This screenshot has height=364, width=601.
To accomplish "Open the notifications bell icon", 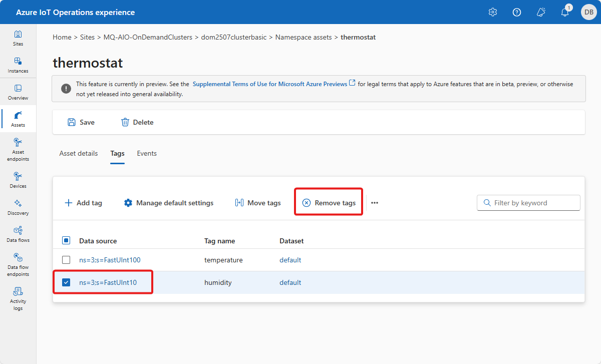I will [x=565, y=12].
